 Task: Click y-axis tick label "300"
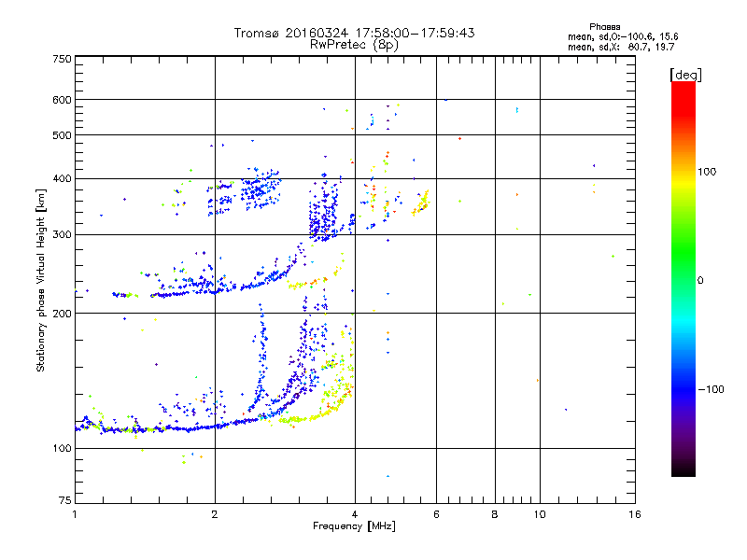(63, 234)
